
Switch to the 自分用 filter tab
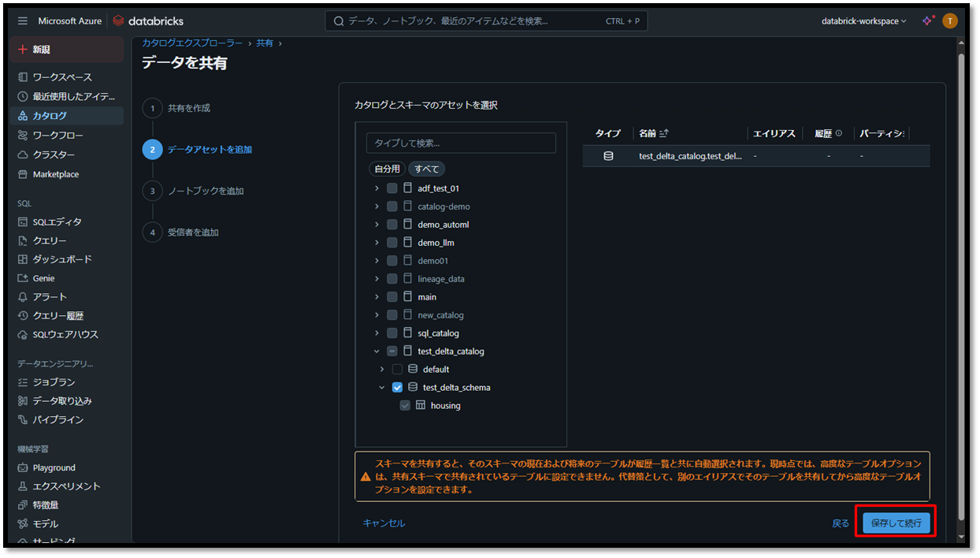coord(387,169)
